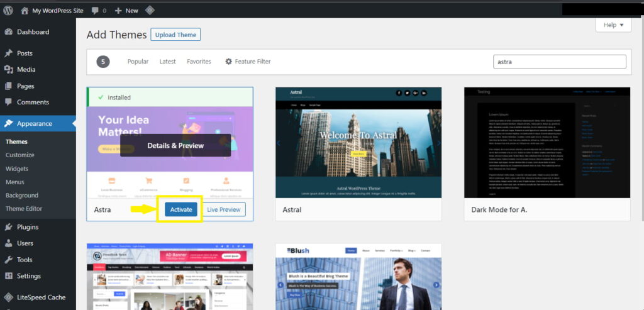Click the LiteSpeed Cache sidebar icon
This screenshot has height=310, width=644.
[x=8, y=297]
